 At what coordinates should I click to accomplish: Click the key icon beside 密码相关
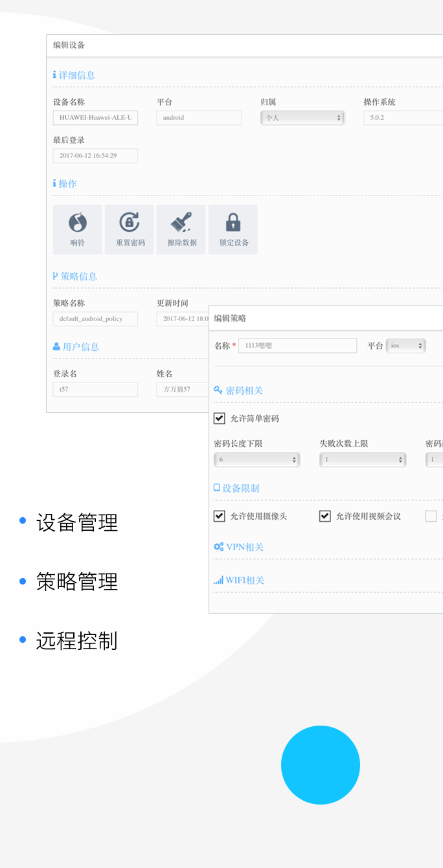(218, 390)
